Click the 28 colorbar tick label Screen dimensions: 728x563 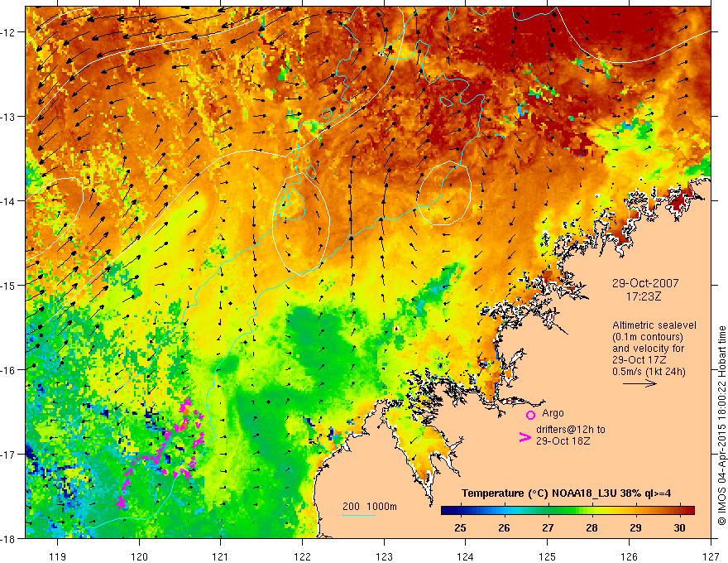point(591,527)
